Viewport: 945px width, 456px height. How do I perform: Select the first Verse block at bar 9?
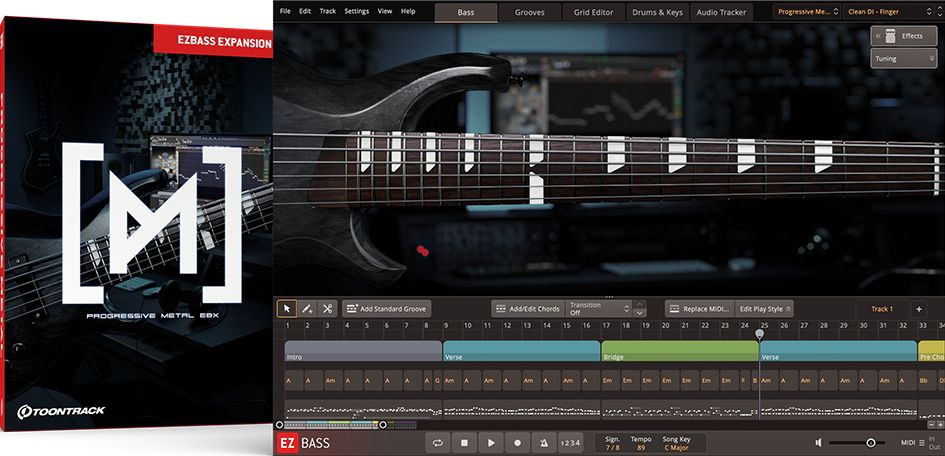pos(521,351)
